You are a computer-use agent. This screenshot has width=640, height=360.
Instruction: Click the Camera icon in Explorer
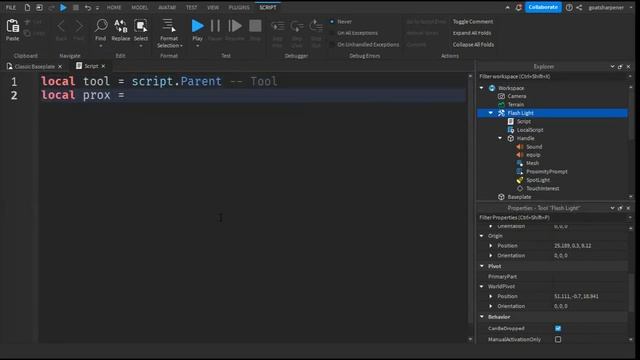click(x=501, y=96)
